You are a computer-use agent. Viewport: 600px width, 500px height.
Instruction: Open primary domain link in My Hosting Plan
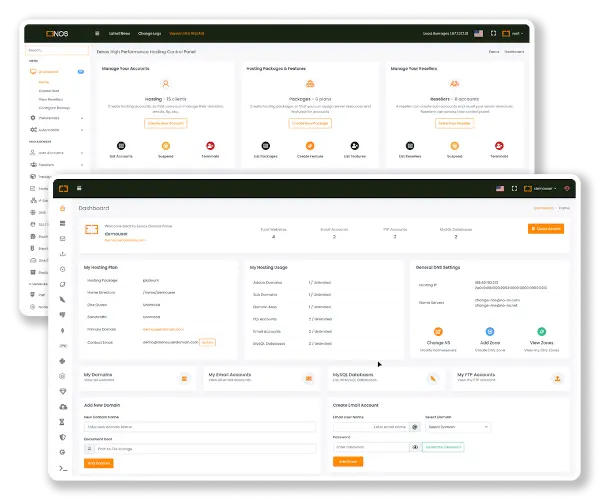point(163,329)
